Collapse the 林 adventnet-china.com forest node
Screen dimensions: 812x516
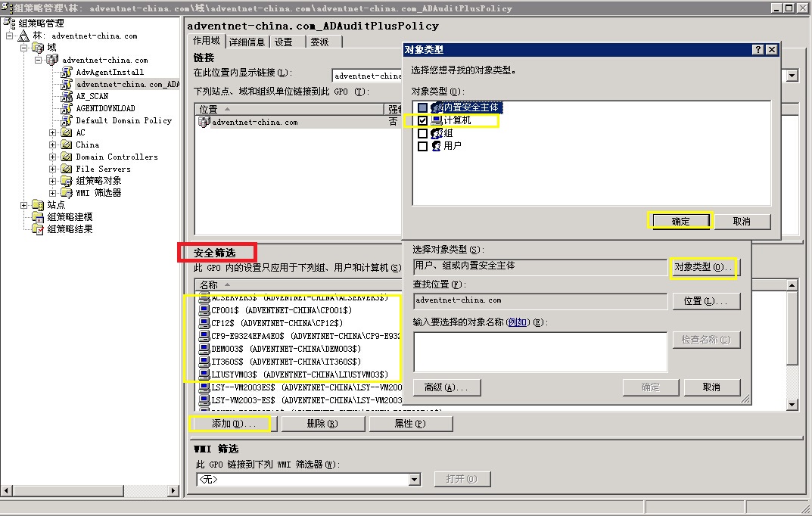point(9,36)
